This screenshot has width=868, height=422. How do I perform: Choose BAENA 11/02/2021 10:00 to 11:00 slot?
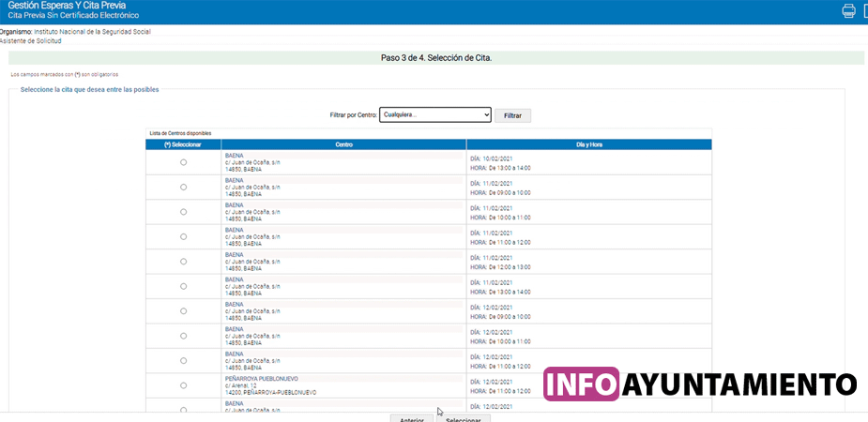[183, 212]
